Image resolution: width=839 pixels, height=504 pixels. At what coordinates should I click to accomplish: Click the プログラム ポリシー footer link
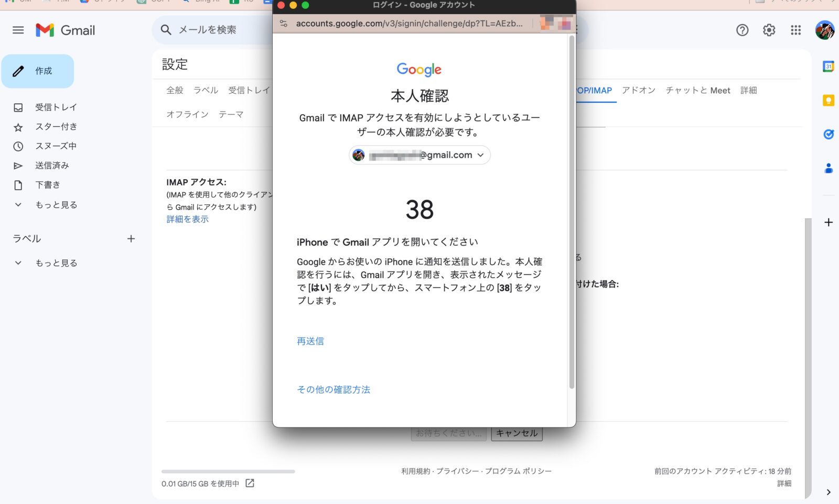[518, 471]
